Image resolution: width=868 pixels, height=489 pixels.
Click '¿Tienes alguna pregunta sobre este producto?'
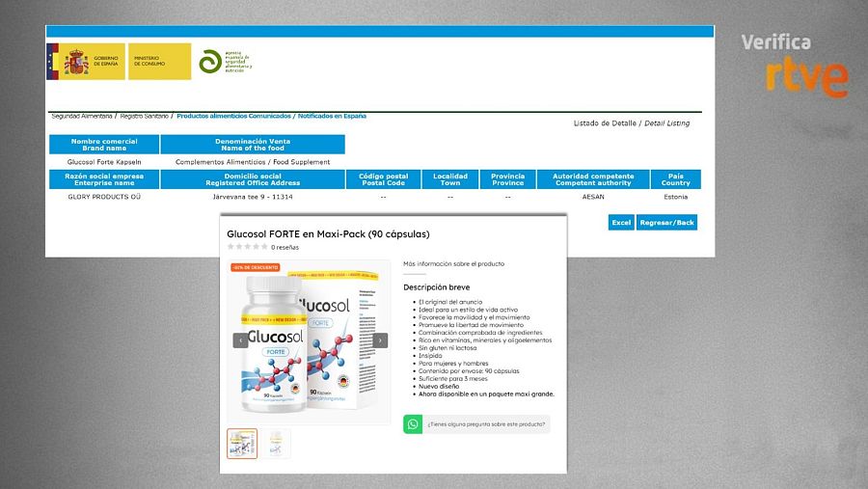(x=486, y=424)
